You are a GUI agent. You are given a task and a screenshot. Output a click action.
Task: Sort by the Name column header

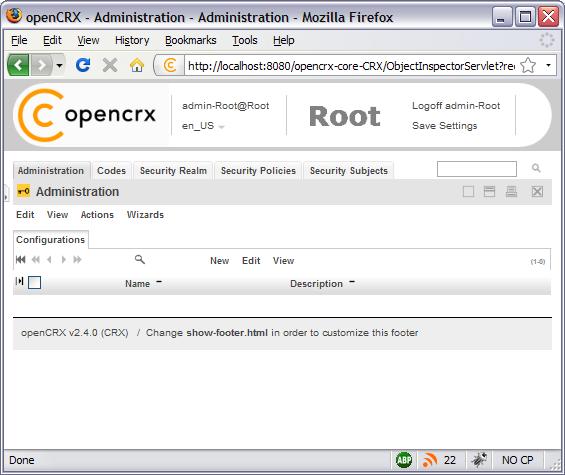click(137, 284)
